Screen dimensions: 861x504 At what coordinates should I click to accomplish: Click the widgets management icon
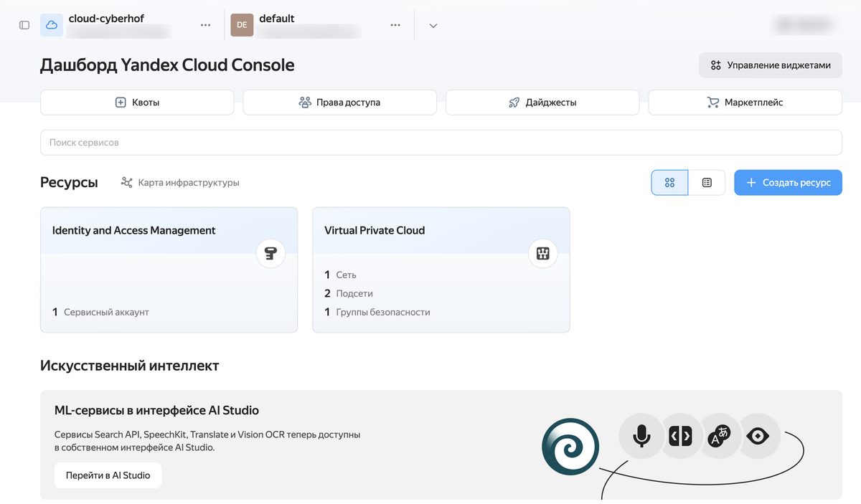(715, 65)
